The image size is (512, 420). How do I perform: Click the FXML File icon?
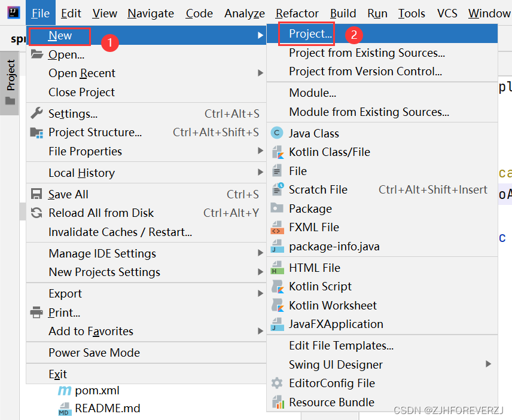(277, 227)
